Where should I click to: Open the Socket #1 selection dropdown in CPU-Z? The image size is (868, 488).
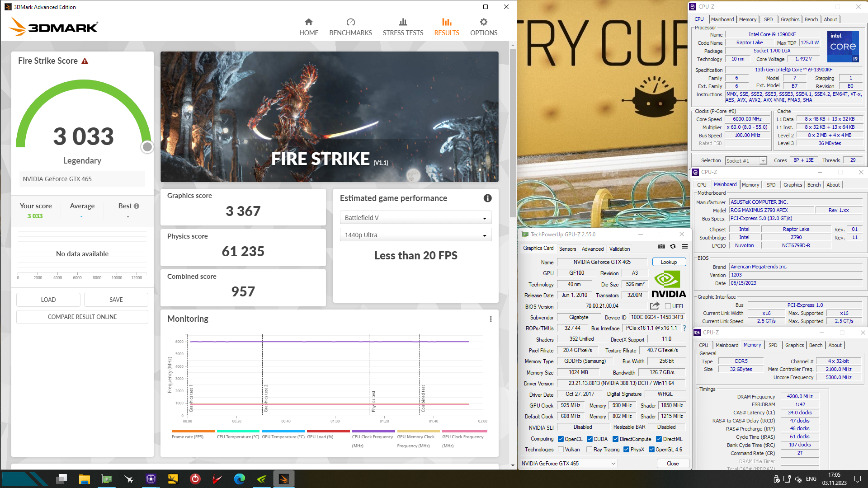[746, 161]
